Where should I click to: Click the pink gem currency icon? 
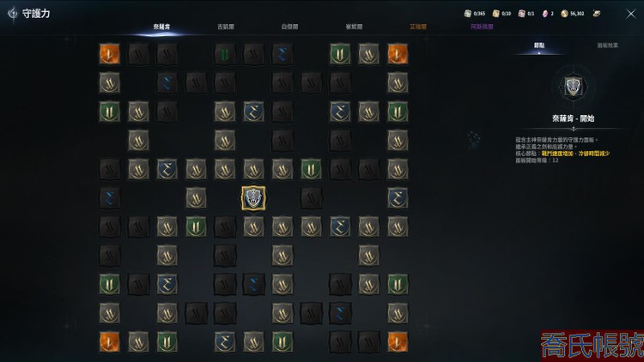[x=545, y=14]
